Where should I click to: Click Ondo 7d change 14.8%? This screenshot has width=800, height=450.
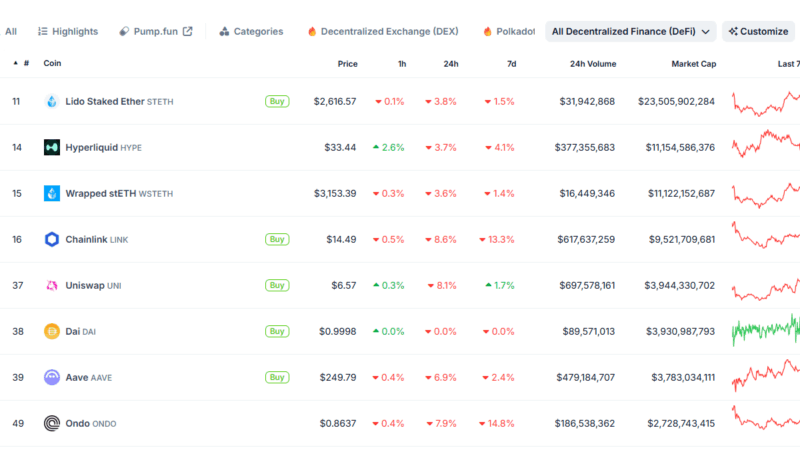coord(497,423)
